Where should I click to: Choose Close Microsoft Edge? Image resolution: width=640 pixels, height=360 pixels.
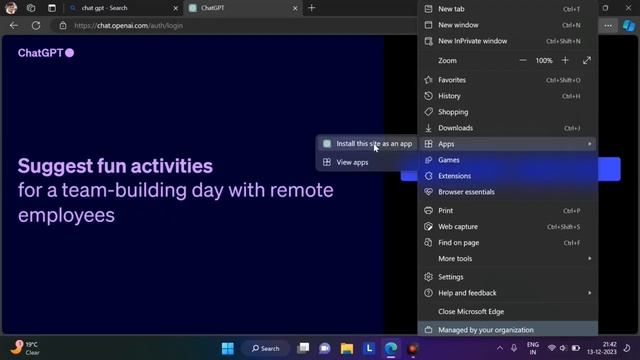click(x=507, y=311)
